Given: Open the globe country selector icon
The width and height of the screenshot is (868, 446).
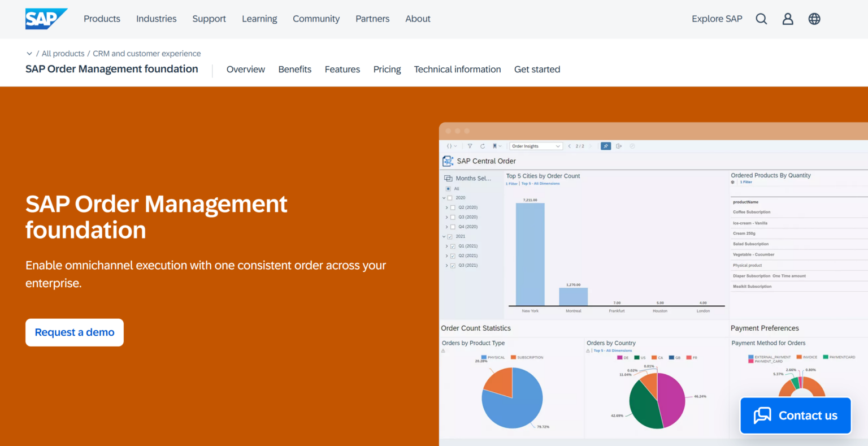Looking at the screenshot, I should 814,19.
